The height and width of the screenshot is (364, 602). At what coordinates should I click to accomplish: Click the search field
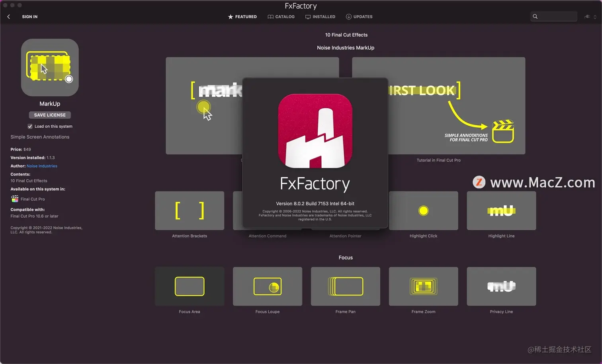[553, 16]
